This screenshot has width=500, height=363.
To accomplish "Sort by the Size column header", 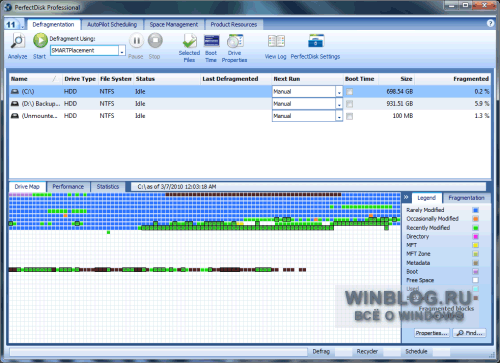I will [x=397, y=79].
